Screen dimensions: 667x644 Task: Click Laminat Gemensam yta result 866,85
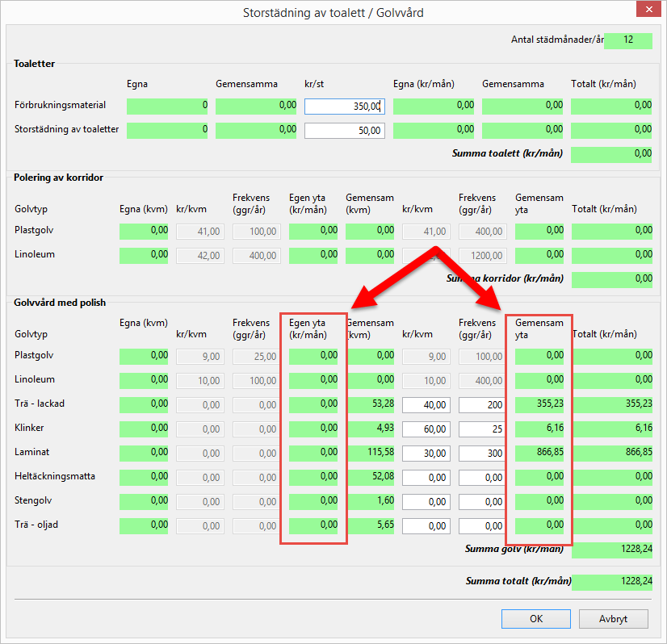pyautogui.click(x=539, y=454)
